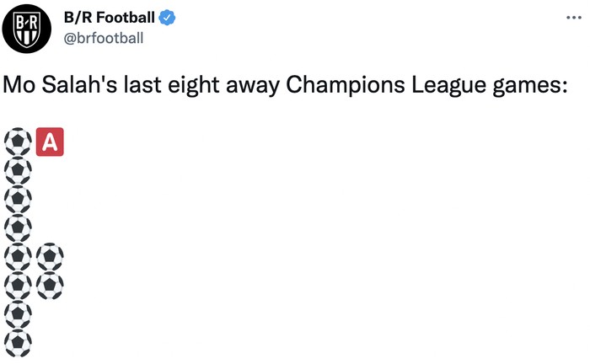Image resolution: width=590 pixels, height=364 pixels.
Task: Click the red A assist emoji
Action: point(50,142)
